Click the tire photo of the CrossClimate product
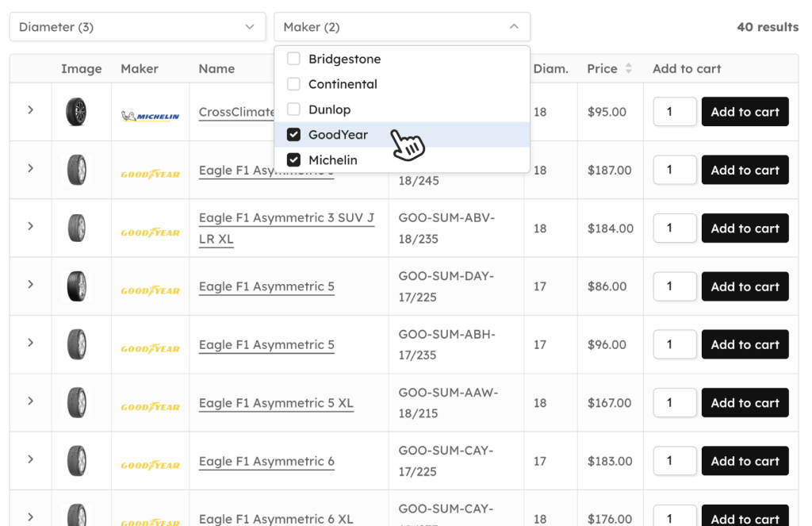The height and width of the screenshot is (526, 812). (x=77, y=111)
